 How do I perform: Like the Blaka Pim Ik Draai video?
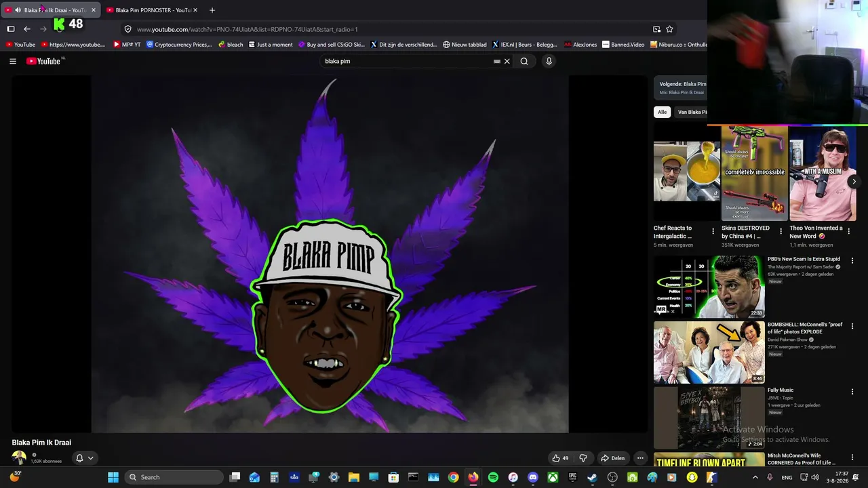point(560,458)
